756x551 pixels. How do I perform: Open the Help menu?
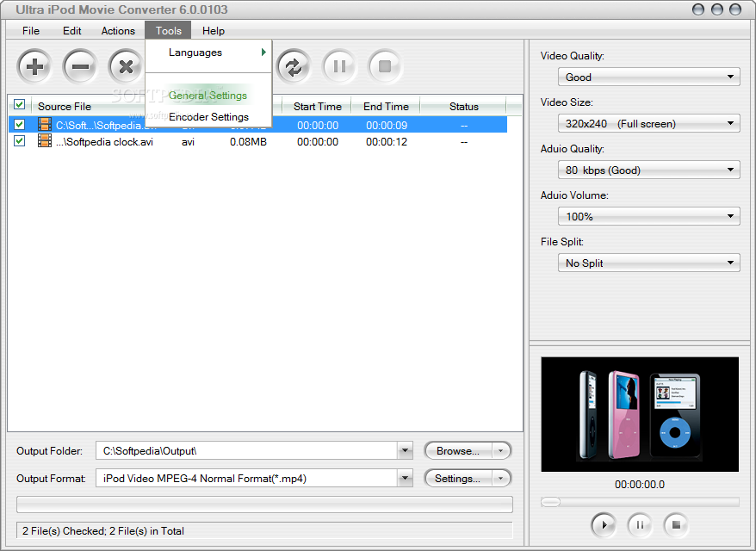[x=213, y=30]
